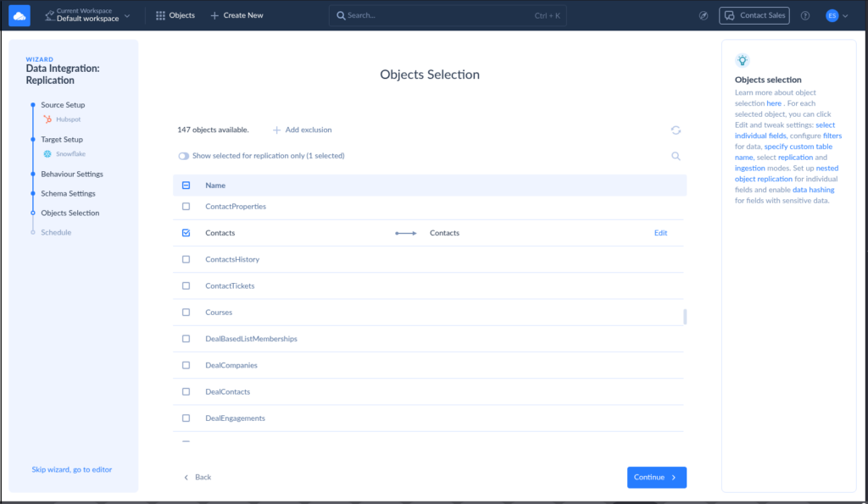
Task: Click the plus icon for Add exclusion
Action: (276, 130)
